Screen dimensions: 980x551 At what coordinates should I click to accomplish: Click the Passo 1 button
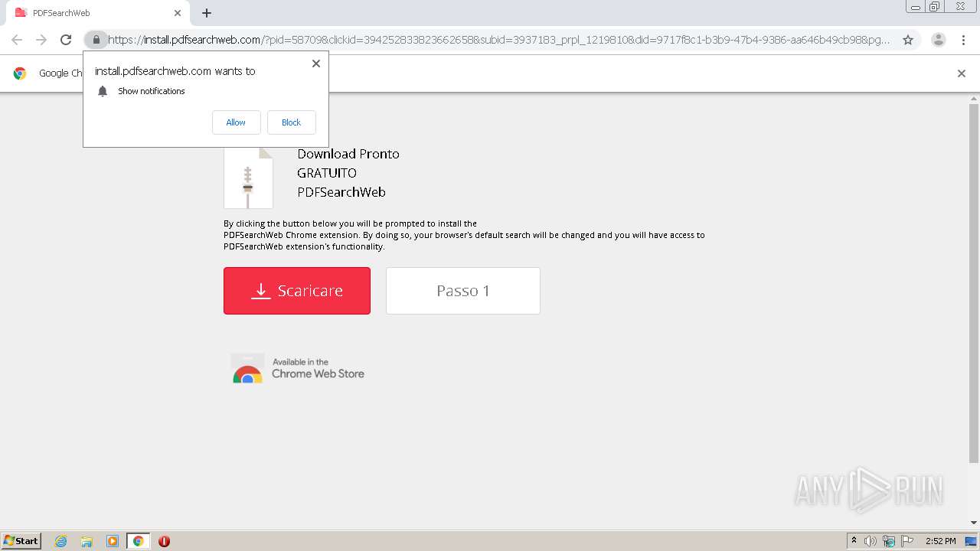463,291
